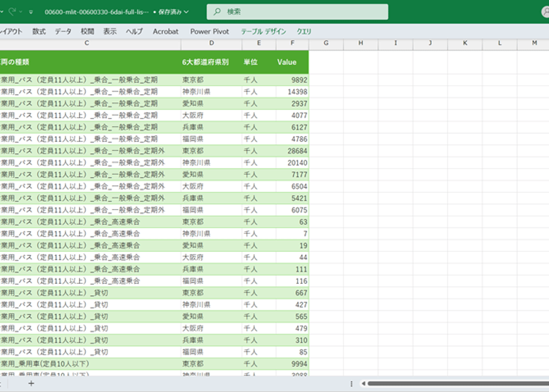This screenshot has height=392, width=549.
Task: Select the cell with value 63
Action: click(x=292, y=222)
